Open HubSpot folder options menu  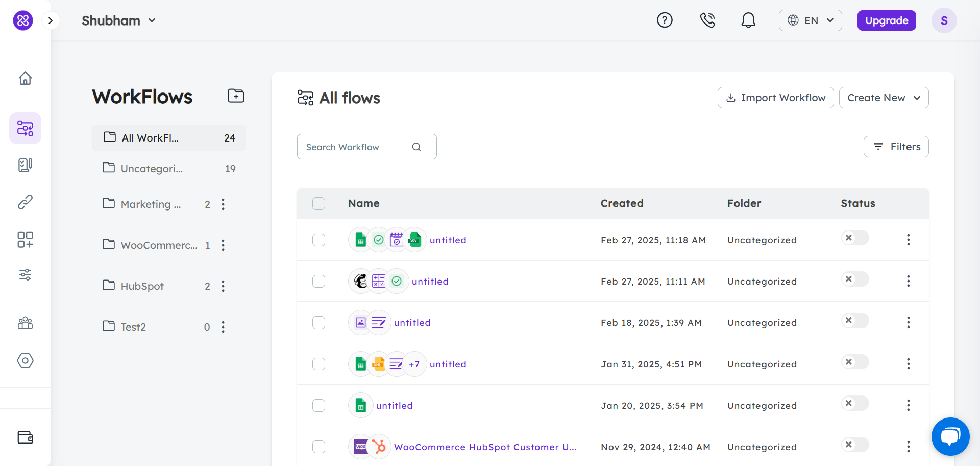click(x=223, y=286)
